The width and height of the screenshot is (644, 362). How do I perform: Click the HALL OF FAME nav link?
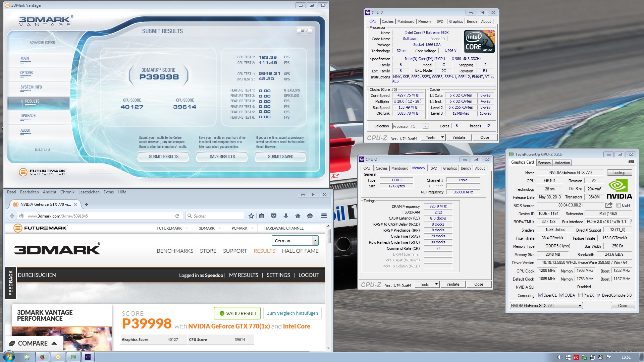pos(300,251)
